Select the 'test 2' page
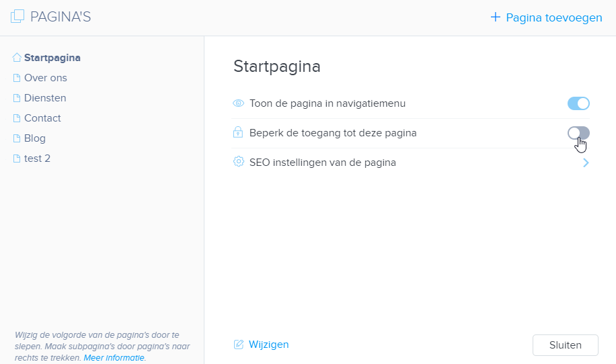The image size is (616, 364). 37,158
